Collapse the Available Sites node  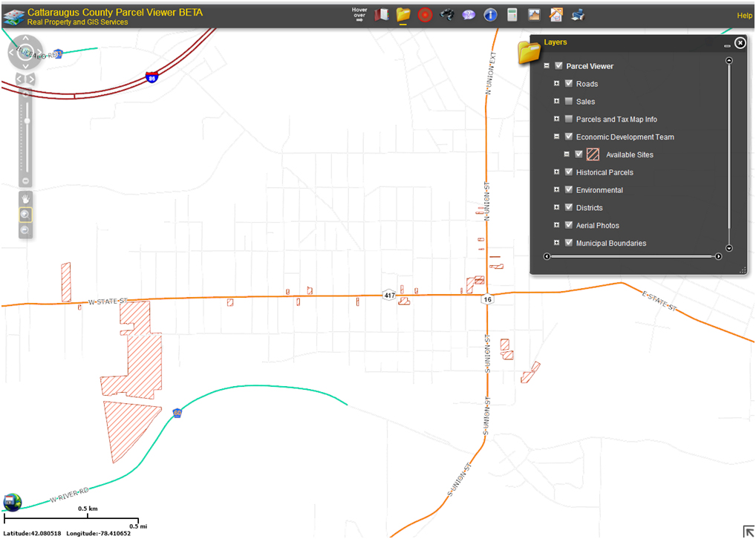(x=567, y=154)
